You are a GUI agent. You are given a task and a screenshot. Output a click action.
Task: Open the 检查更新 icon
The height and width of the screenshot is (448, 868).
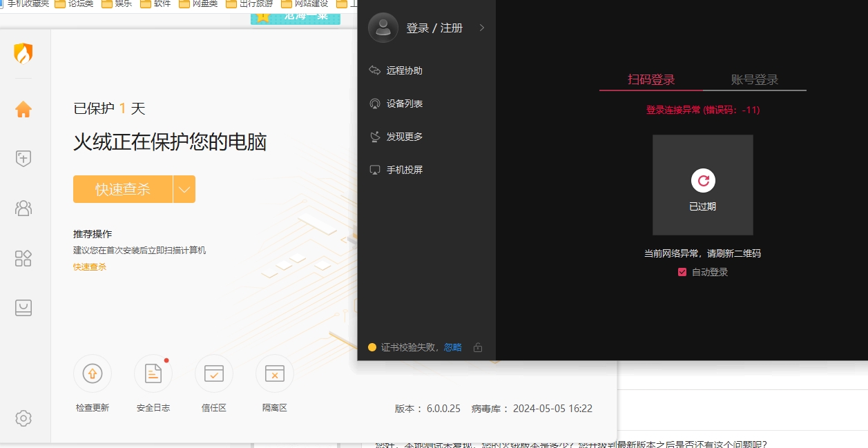tap(92, 373)
